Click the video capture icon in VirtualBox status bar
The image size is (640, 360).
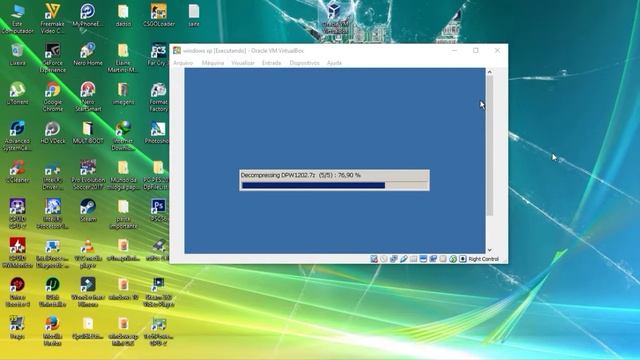tap(433, 259)
